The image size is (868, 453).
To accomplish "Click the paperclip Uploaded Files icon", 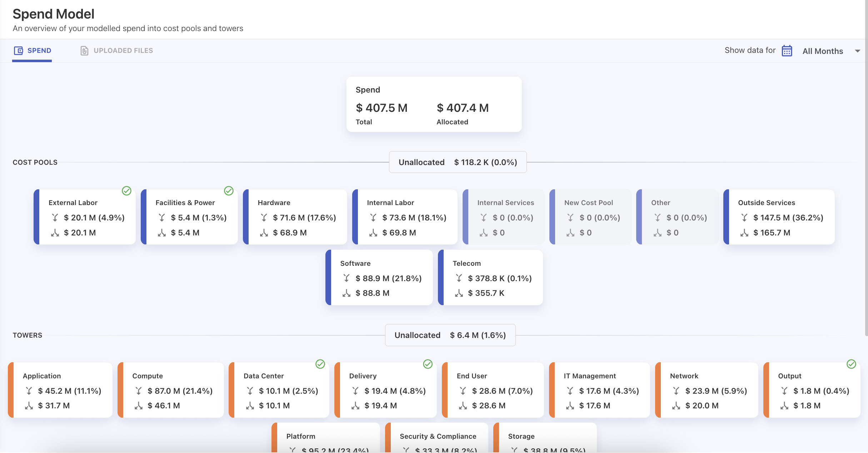I will (84, 51).
